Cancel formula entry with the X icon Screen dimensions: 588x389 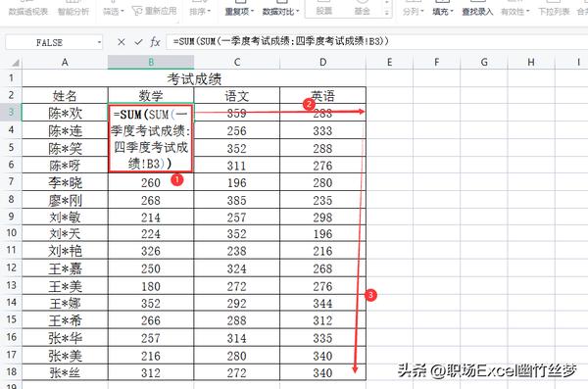point(121,42)
